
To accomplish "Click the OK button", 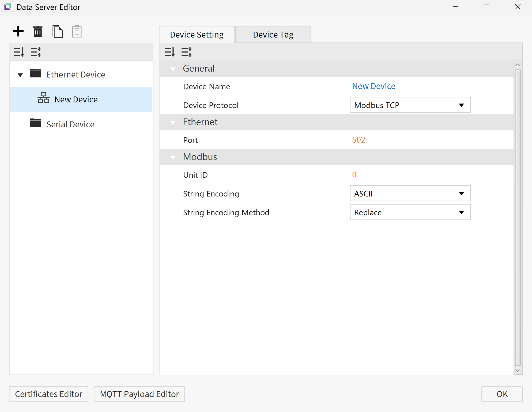I will coord(502,394).
